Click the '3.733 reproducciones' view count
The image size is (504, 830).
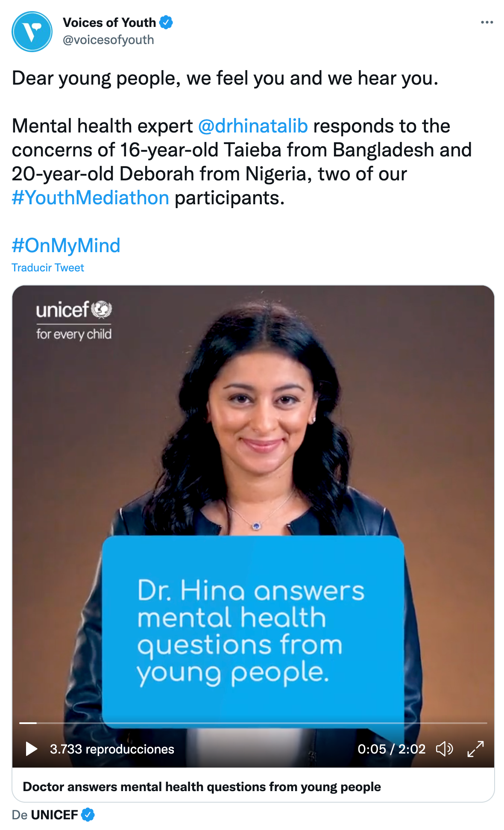click(112, 749)
